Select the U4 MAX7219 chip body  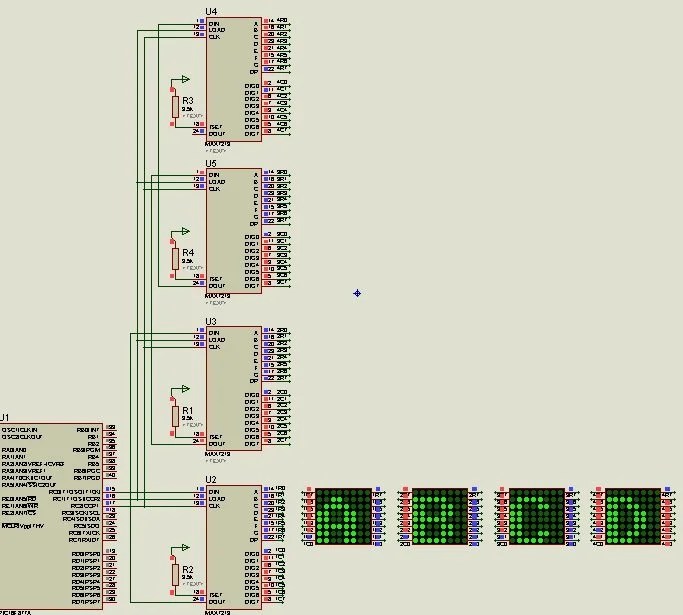click(x=234, y=75)
